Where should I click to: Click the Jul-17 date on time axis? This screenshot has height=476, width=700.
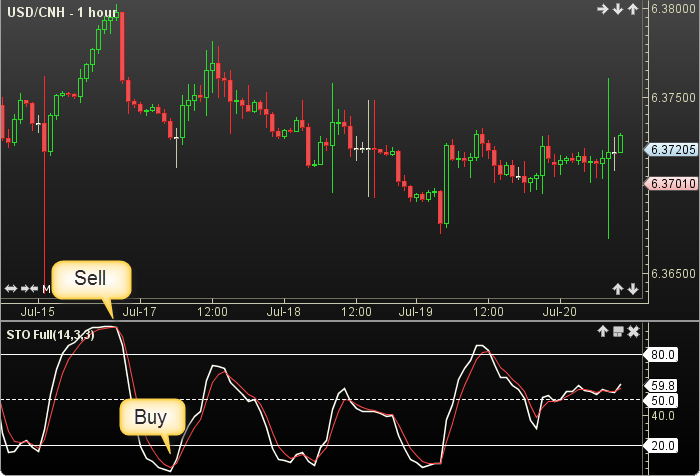click(x=140, y=311)
